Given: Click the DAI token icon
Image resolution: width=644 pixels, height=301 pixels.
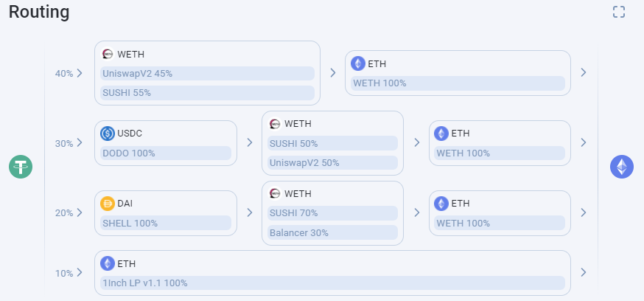Looking at the screenshot, I should (108, 204).
